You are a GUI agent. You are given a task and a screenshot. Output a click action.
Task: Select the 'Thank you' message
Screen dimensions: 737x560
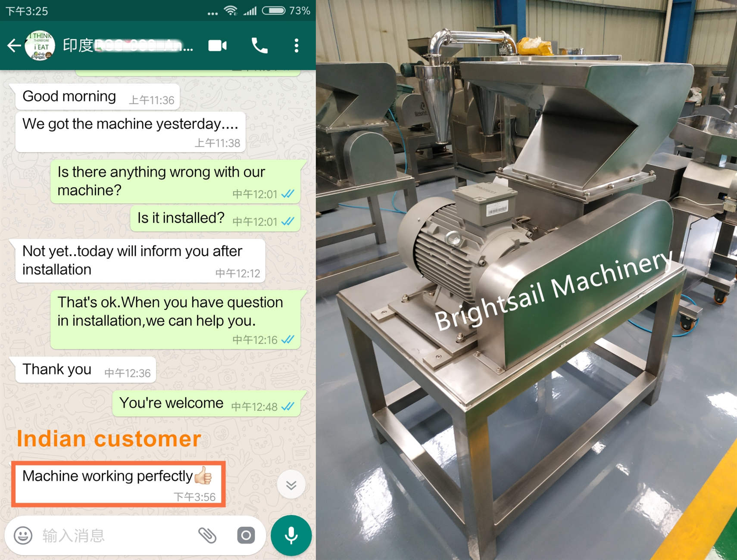(x=85, y=370)
